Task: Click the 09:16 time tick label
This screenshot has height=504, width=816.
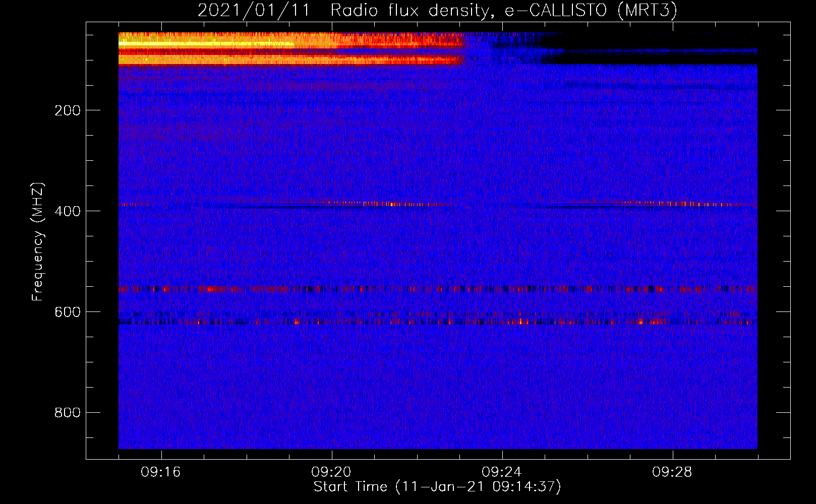Action: click(x=161, y=472)
